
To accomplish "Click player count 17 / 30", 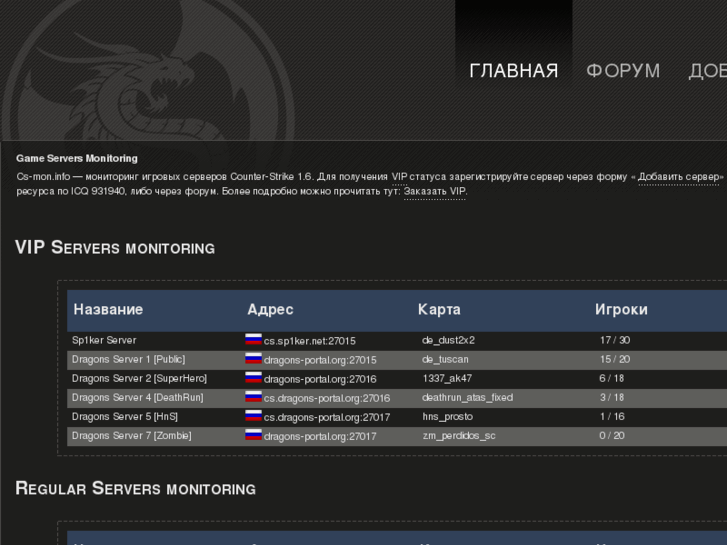I will pyautogui.click(x=615, y=340).
